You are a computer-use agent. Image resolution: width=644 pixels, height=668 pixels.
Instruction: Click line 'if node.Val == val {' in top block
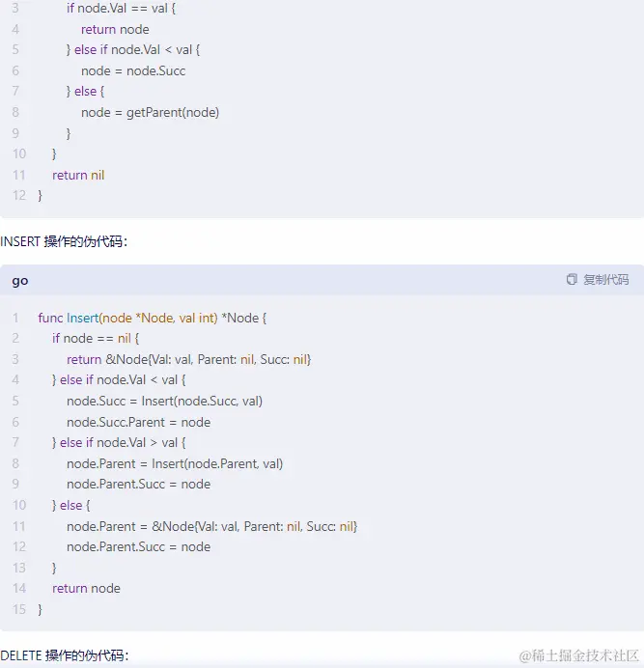(x=121, y=9)
